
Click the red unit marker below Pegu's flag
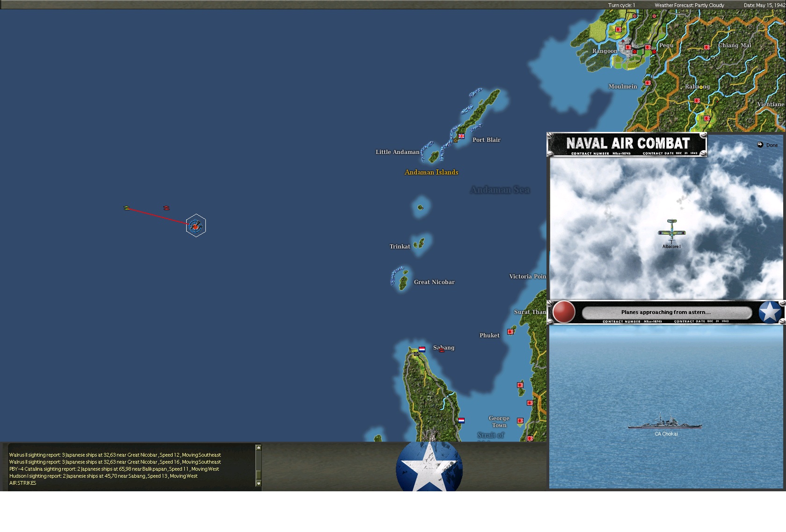654,52
